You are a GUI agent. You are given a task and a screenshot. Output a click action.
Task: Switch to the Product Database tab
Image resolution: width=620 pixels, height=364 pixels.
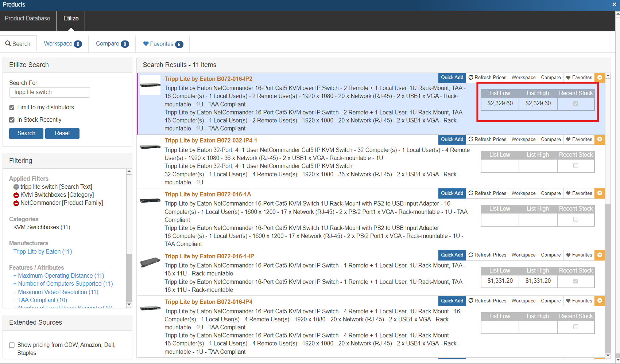(27, 19)
